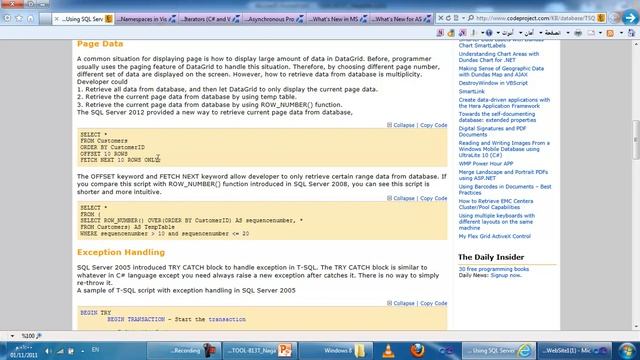Click the help question mark icon
The width and height of the screenshot is (640, 360).
pyautogui.click(x=489, y=33)
